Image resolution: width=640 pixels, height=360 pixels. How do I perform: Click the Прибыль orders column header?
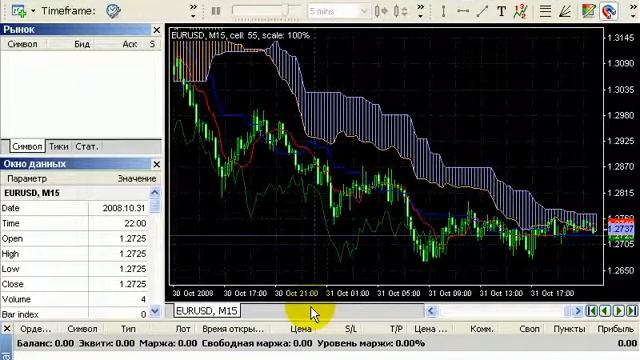(616, 329)
